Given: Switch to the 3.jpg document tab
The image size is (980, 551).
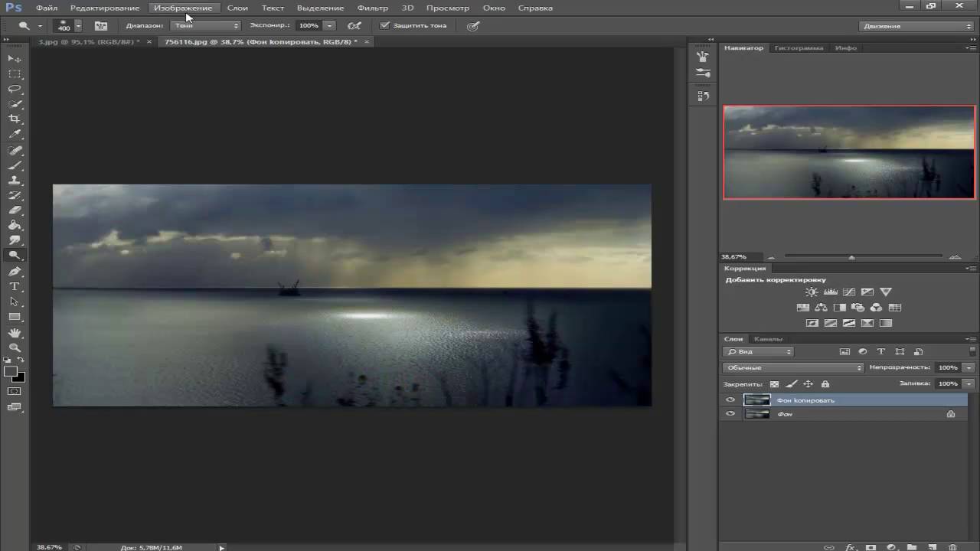Looking at the screenshot, I should (87, 42).
